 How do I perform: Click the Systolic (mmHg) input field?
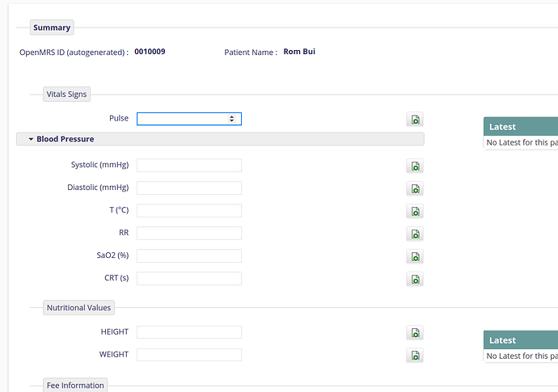pyautogui.click(x=189, y=166)
